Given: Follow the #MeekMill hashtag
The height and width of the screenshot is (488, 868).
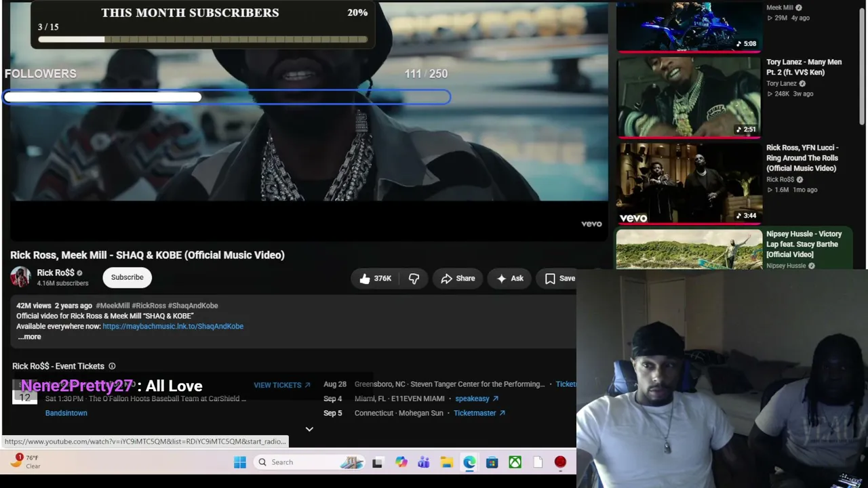Looking at the screenshot, I should coord(113,306).
